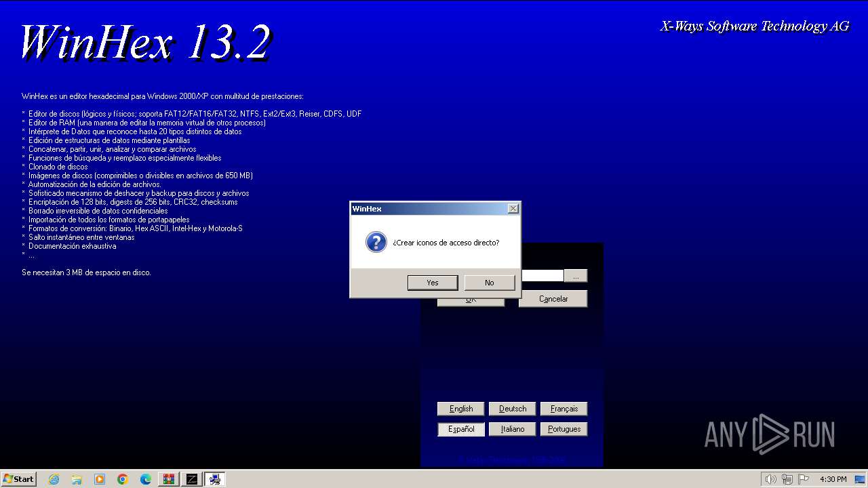Screen dimensions: 868x488
Task: Select English language
Action: click(x=461, y=409)
